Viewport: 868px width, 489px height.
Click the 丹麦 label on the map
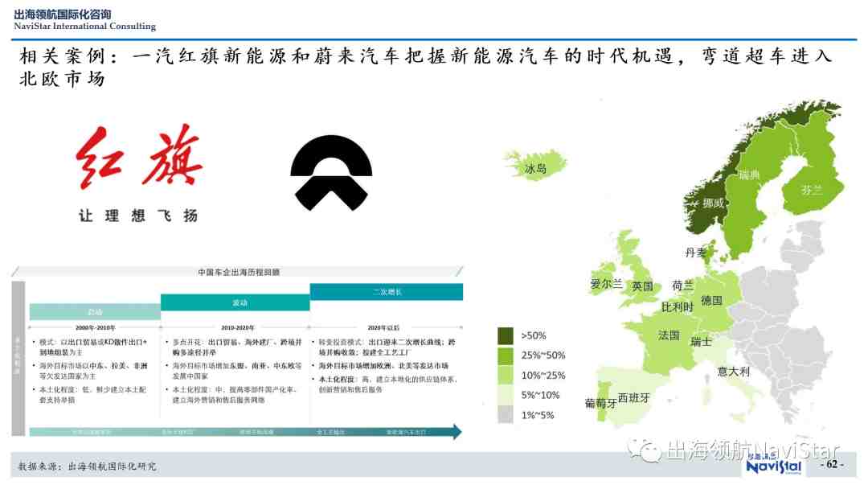pos(696,253)
